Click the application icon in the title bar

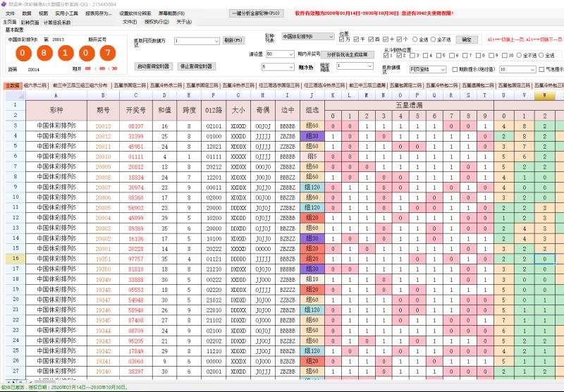pyautogui.click(x=4, y=4)
